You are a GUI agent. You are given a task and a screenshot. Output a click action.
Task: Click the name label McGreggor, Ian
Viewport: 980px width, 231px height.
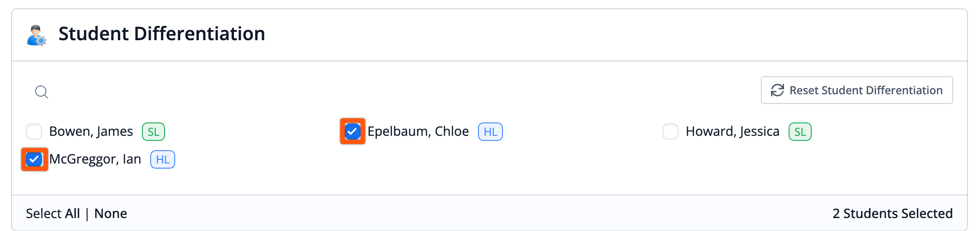(95, 159)
